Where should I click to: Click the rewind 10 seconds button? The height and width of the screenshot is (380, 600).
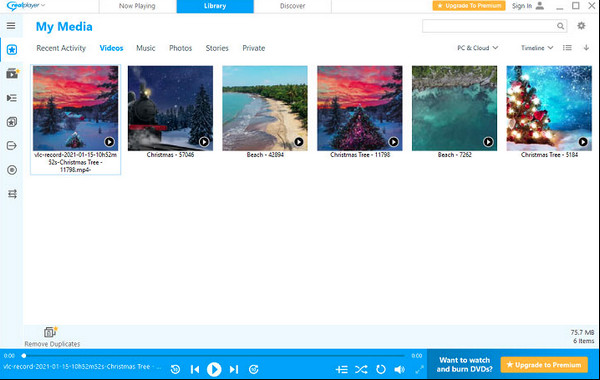click(175, 369)
